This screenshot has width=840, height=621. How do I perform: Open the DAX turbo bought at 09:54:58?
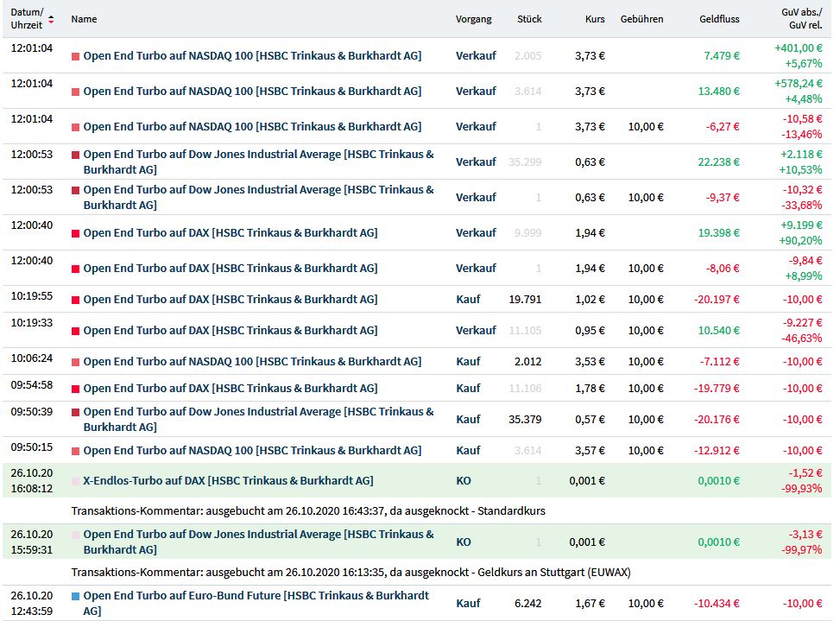[231, 388]
